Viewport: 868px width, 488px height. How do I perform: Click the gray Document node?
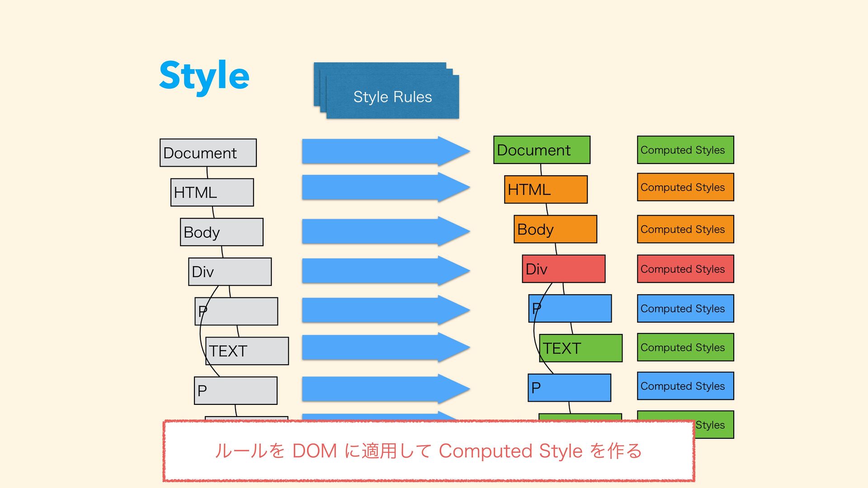208,153
